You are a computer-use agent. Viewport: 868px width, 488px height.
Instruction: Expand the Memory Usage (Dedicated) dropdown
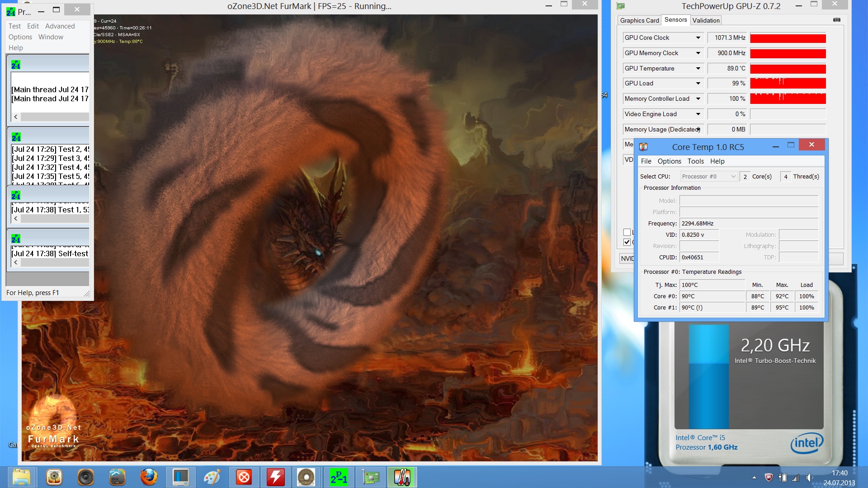(698, 130)
